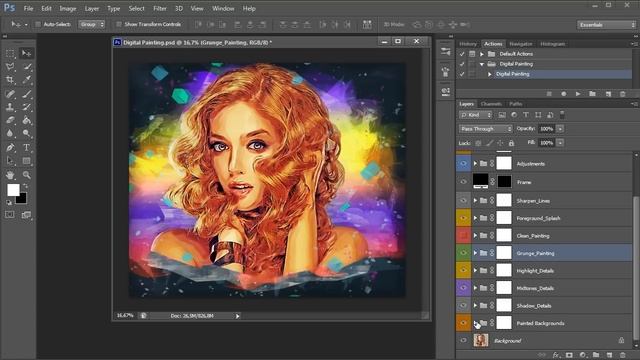The height and width of the screenshot is (360, 640).
Task: Hide the Frame layer
Action: 463,182
